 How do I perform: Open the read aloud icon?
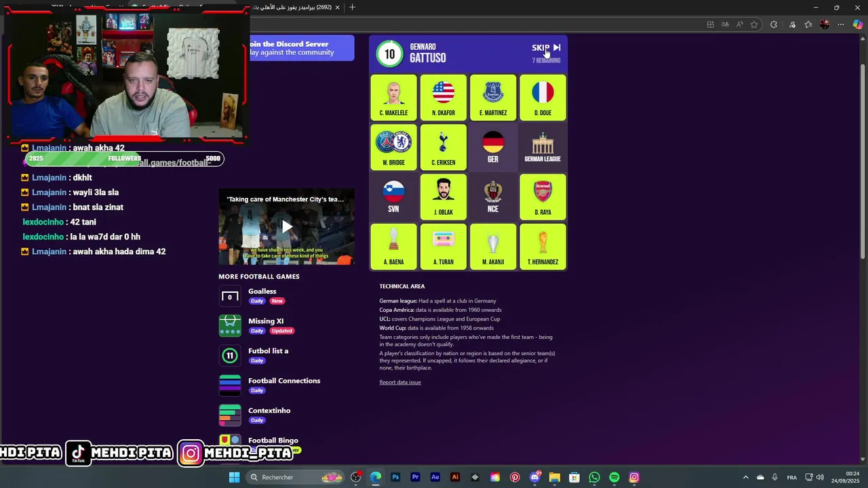tap(739, 24)
